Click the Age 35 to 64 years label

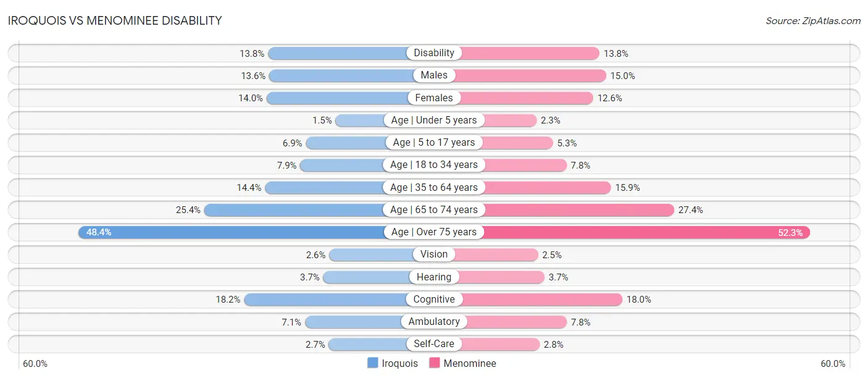tap(434, 187)
